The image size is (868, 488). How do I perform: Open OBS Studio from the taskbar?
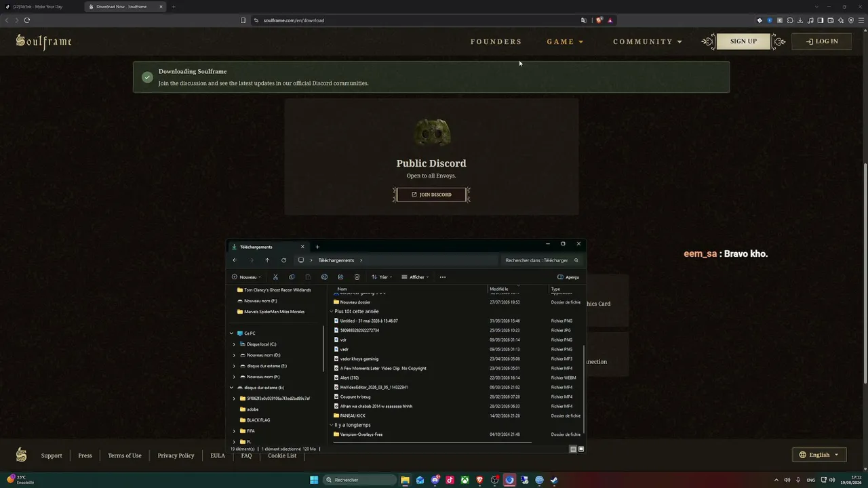[494, 480]
